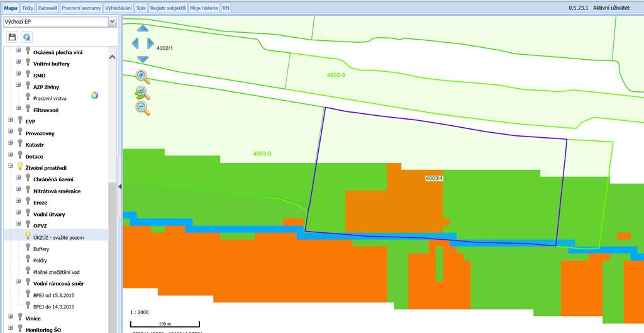Select the Chráněná území layer label
Image resolution: width=644 pixels, height=333 pixels.
(x=53, y=179)
